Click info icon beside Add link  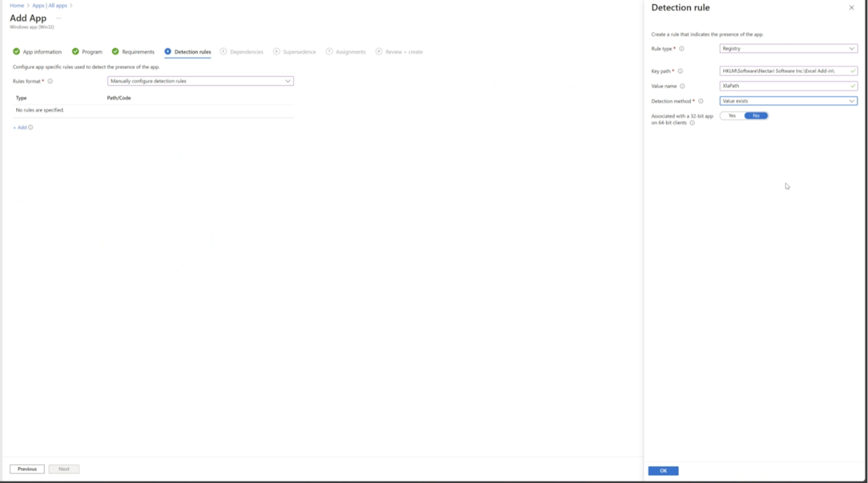[30, 128]
